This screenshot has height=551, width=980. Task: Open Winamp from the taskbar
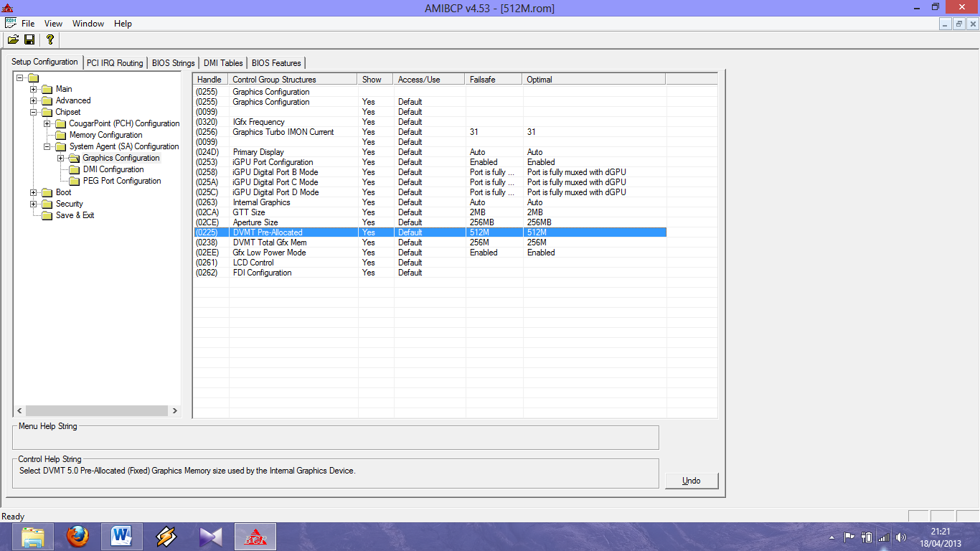point(166,537)
